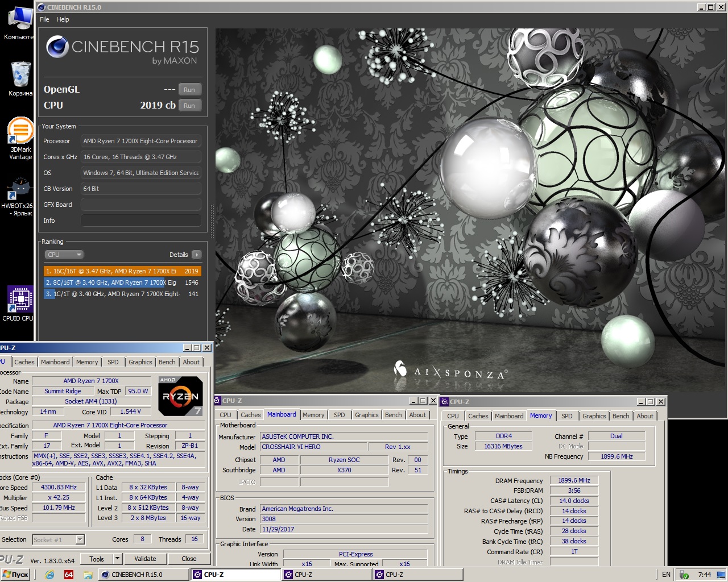Select CPU tab in Mainboard CPU-Z window
Image resolution: width=728 pixels, height=582 pixels.
226,415
